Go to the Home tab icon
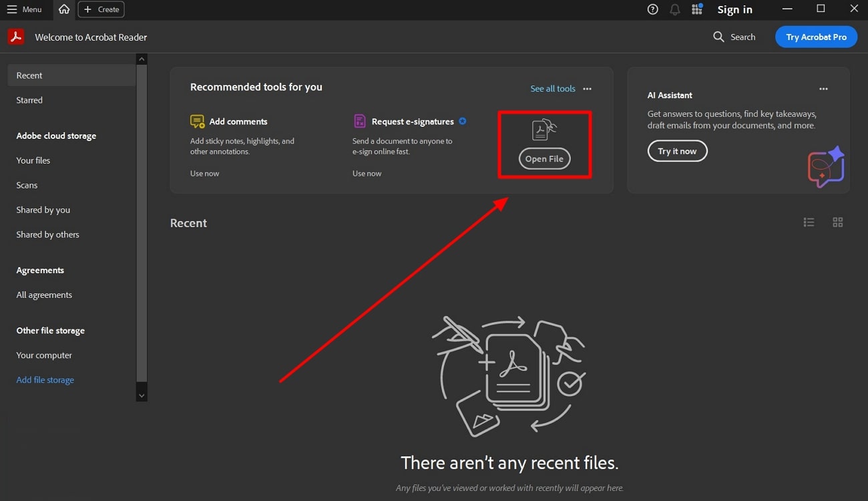868x501 pixels. 64,9
